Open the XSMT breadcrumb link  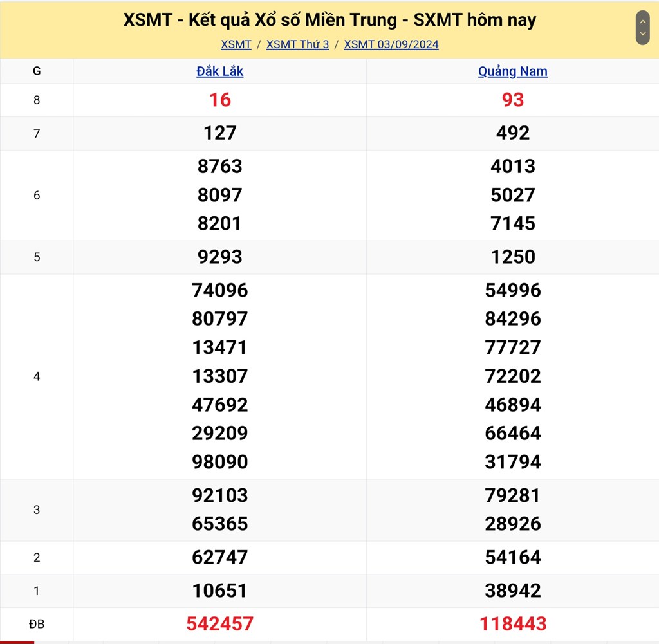236,44
